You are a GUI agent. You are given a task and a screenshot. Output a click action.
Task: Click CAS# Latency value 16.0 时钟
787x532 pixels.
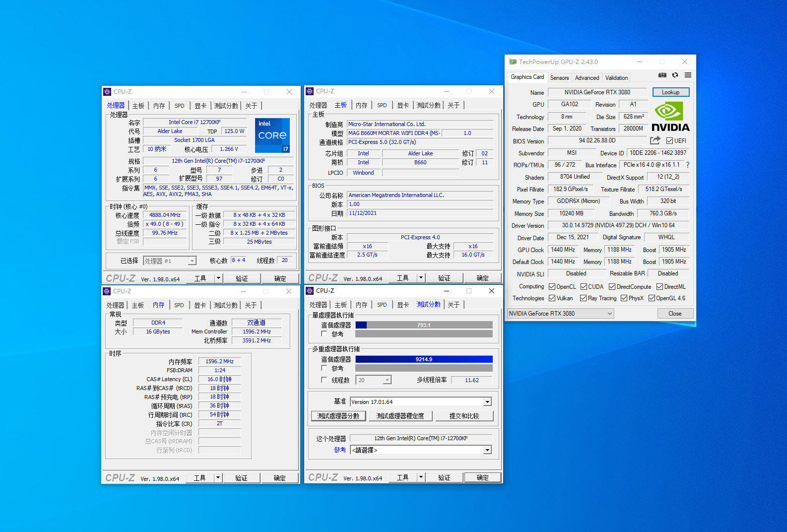tap(219, 379)
